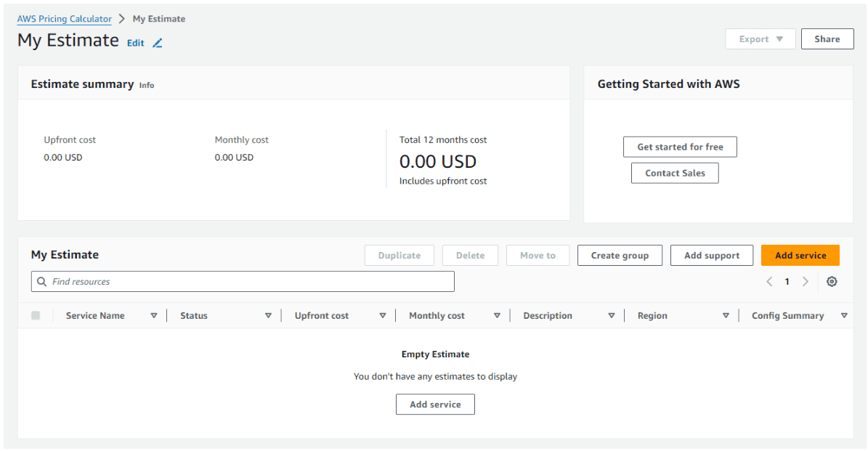Click the My Estimate breadcrumb text

159,19
